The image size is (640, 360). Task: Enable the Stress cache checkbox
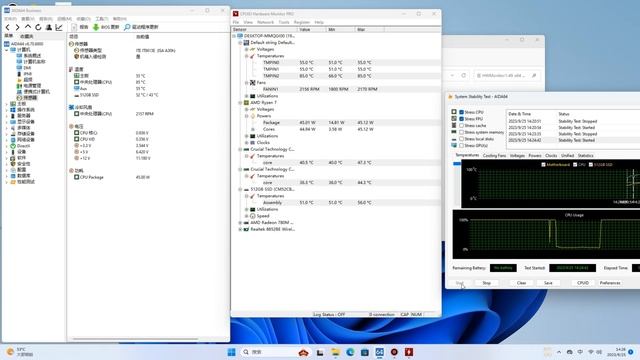[x=462, y=126]
